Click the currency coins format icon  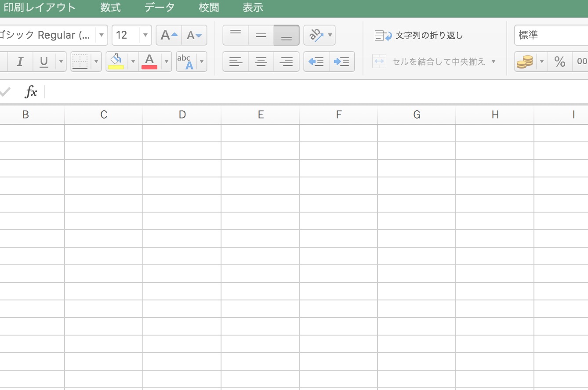coord(525,61)
